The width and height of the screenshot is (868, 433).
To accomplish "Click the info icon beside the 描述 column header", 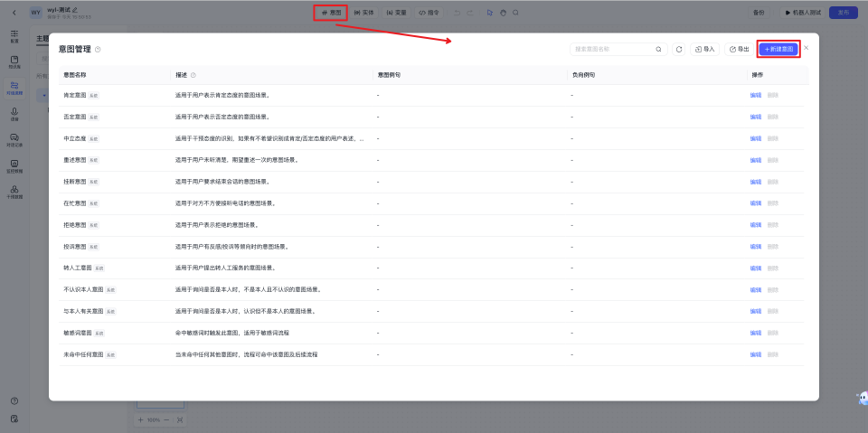I will pos(193,75).
